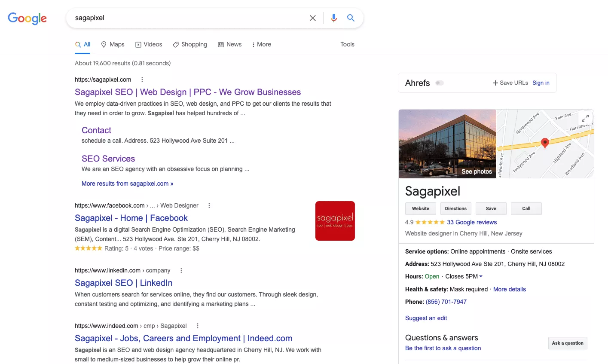Switch to the Shopping tab
This screenshot has width=608, height=364.
[190, 44]
